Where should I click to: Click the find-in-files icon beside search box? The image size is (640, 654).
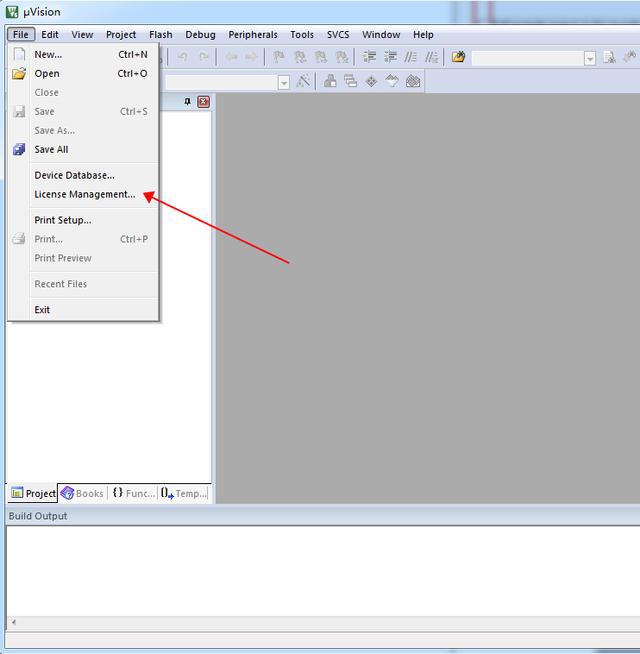(609, 57)
